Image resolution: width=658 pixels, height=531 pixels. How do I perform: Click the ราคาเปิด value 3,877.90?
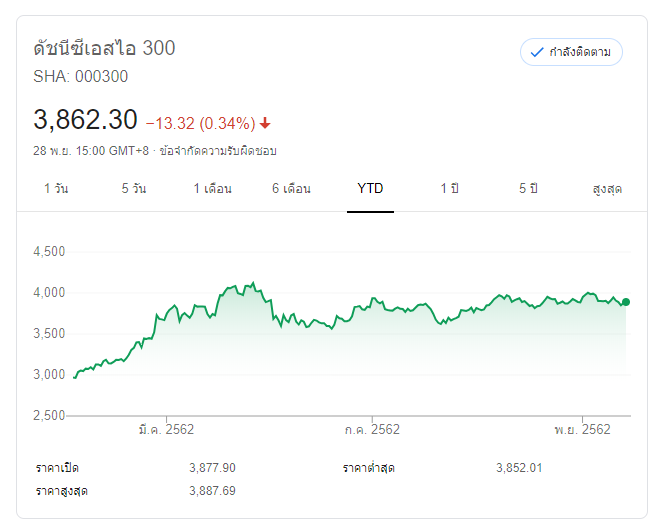(x=212, y=468)
